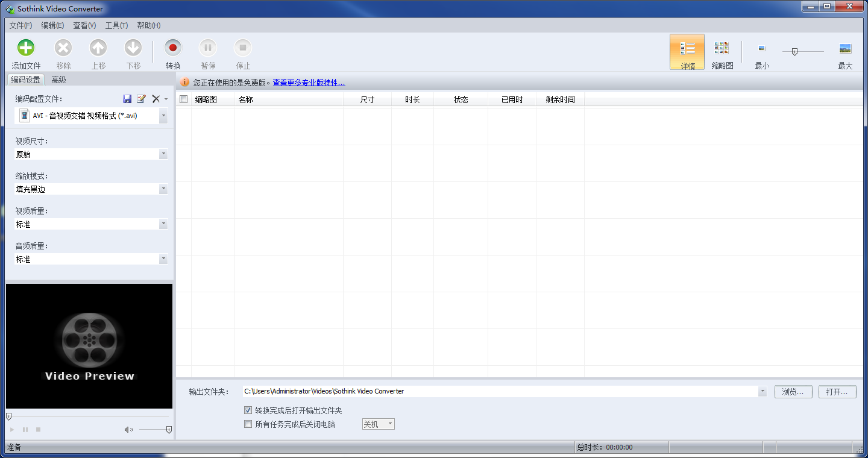Open the Tools (工具) menu
The height and width of the screenshot is (458, 868).
tap(116, 25)
